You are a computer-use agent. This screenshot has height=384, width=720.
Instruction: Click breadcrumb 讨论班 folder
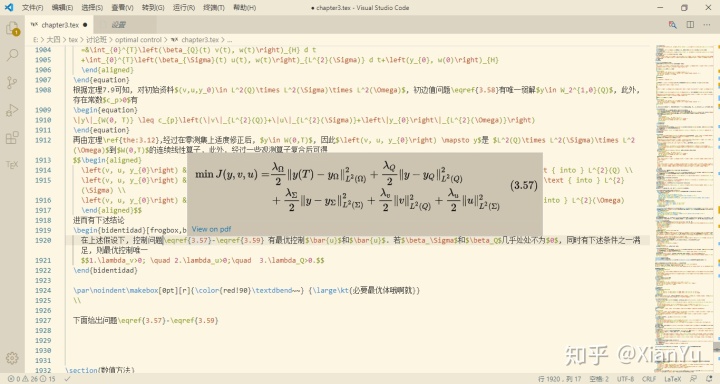click(x=96, y=40)
